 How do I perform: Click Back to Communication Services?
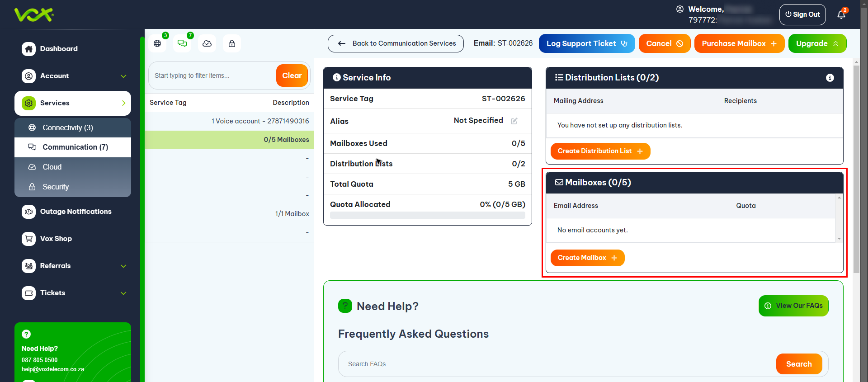coord(396,44)
